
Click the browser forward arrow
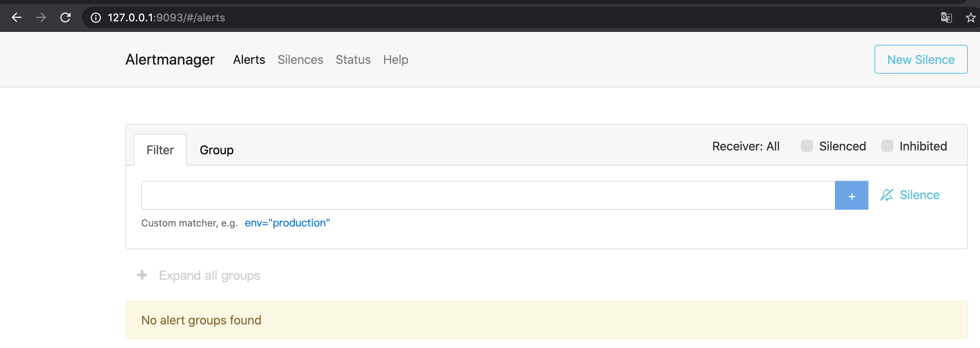point(41,17)
